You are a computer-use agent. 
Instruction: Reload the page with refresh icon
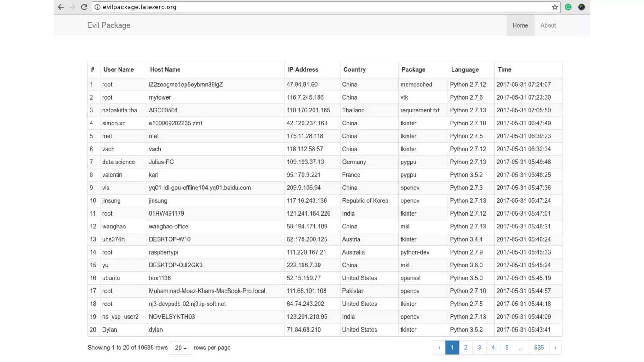coord(84,7)
